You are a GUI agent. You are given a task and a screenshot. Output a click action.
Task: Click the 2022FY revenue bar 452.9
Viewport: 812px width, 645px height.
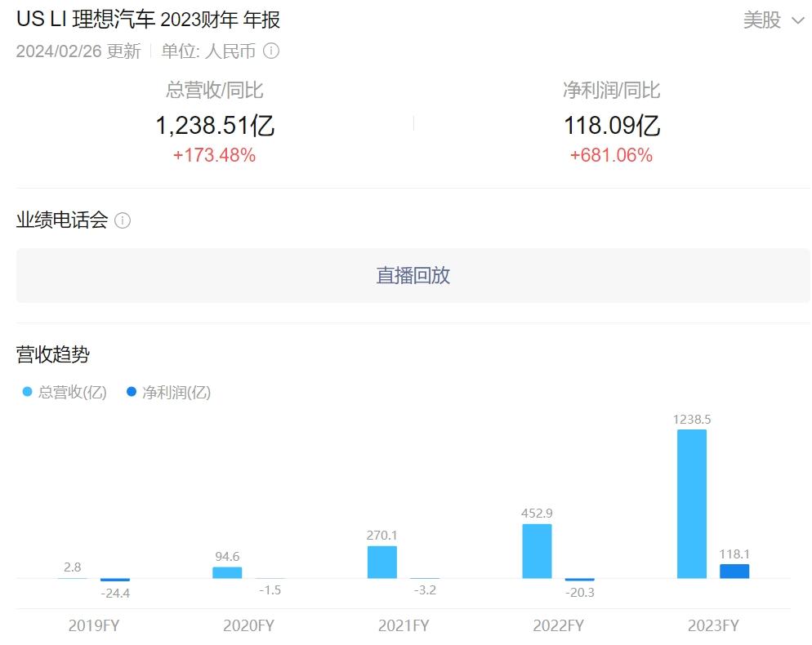[537, 550]
